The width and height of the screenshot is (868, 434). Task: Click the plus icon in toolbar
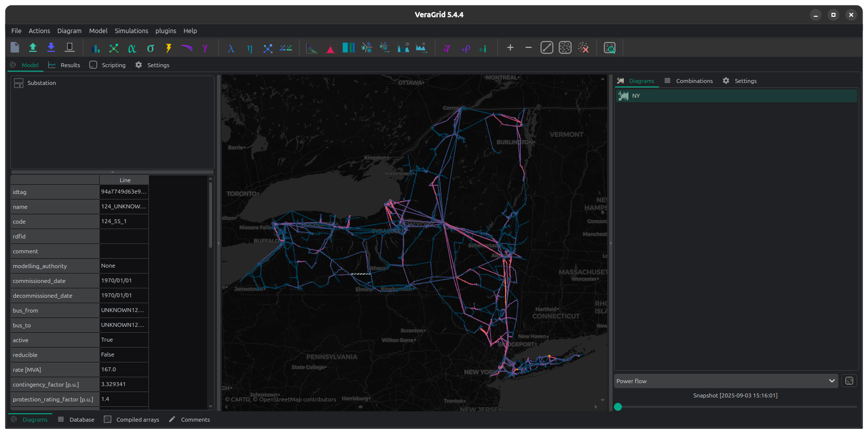510,48
